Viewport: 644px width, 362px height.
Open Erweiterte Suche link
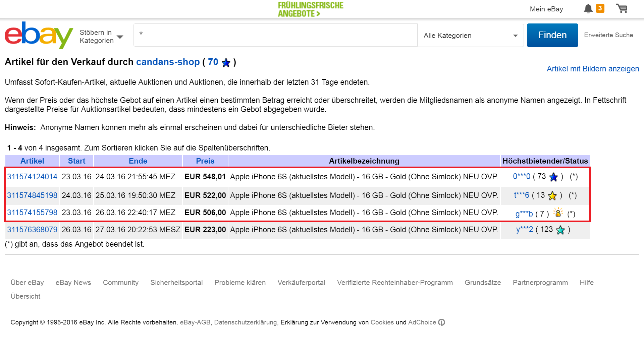tap(608, 35)
